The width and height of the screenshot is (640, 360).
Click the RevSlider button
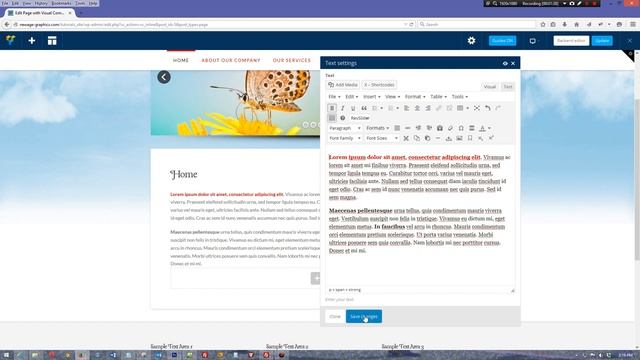click(360, 118)
